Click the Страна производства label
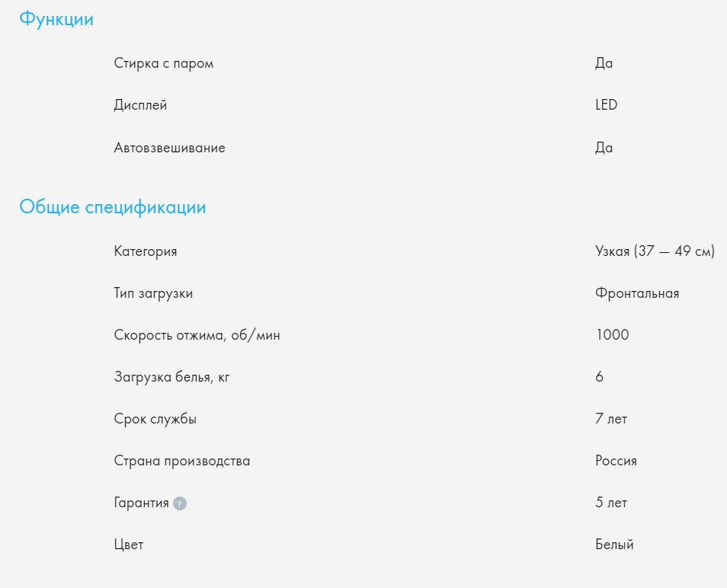Image resolution: width=727 pixels, height=588 pixels. [181, 461]
